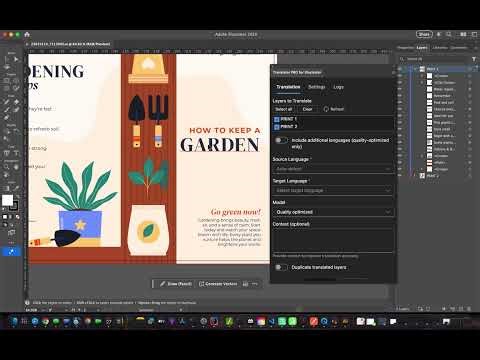Click Create New Layer in the Layers panel
This screenshot has width=480, height=360.
pyautogui.click(x=461, y=309)
